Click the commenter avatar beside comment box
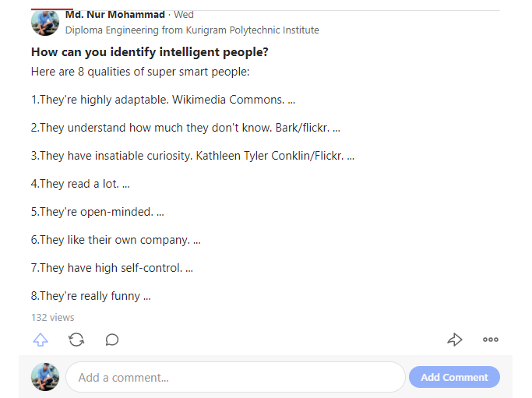 [45, 377]
